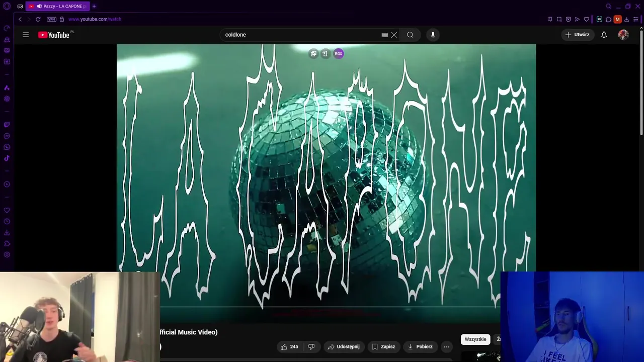Open the My Flow send icon
This screenshot has height=362, width=644.
click(x=577, y=19)
